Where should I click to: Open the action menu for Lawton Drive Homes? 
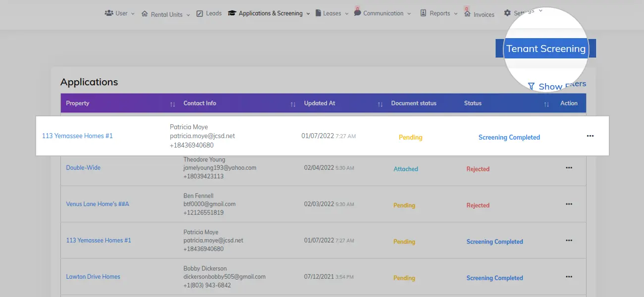point(569,276)
